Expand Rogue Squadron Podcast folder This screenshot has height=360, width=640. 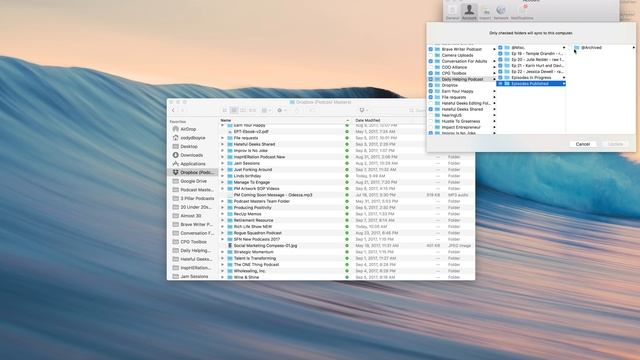pos(223,233)
